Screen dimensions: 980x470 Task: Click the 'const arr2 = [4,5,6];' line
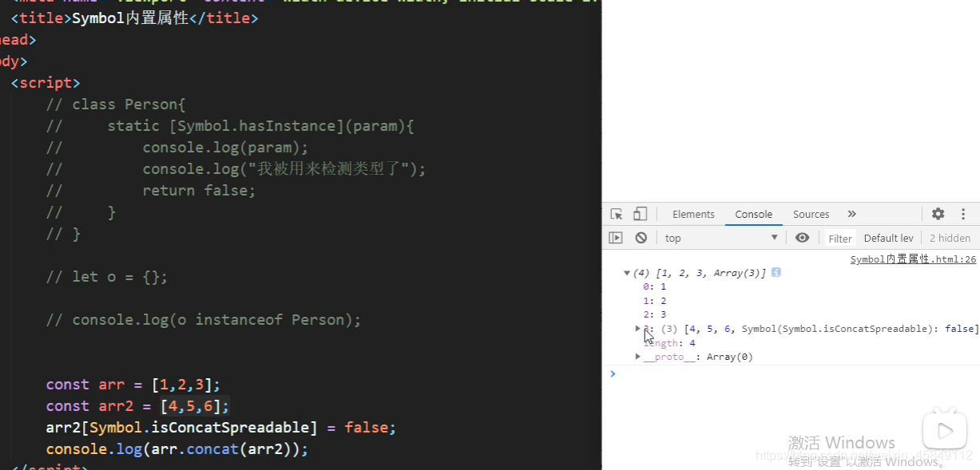tap(137, 406)
